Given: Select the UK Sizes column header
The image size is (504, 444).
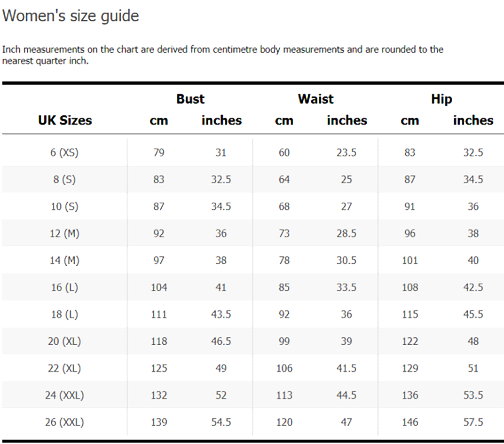Looking at the screenshot, I should tap(65, 120).
